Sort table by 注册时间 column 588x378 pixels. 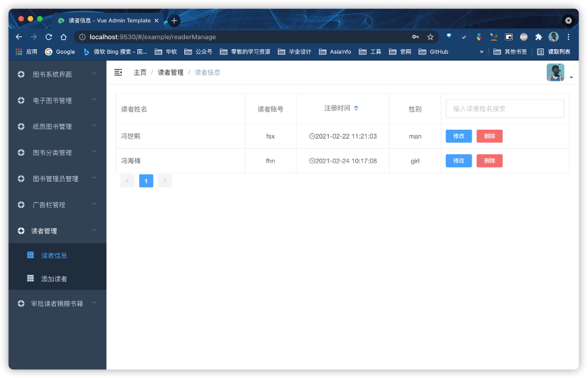click(x=357, y=108)
